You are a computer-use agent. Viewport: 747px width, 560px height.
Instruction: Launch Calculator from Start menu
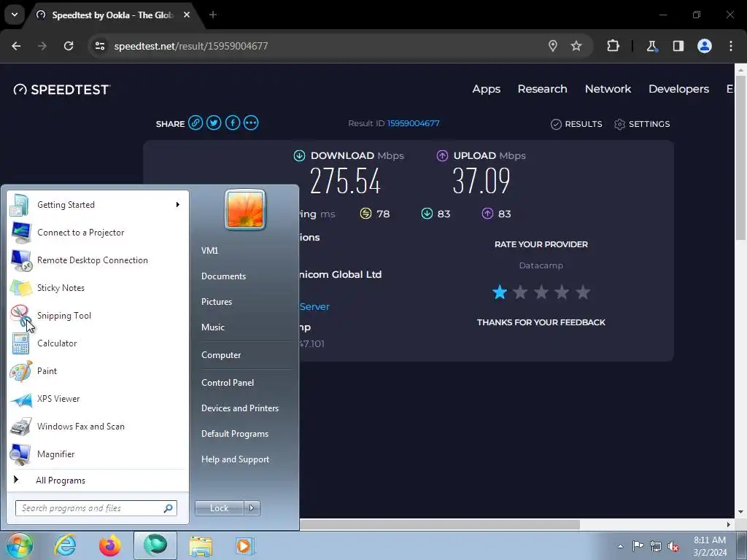(x=98, y=343)
